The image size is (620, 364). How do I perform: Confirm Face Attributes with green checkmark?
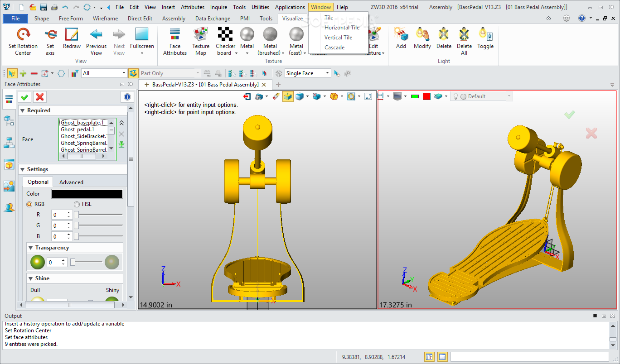[24, 97]
